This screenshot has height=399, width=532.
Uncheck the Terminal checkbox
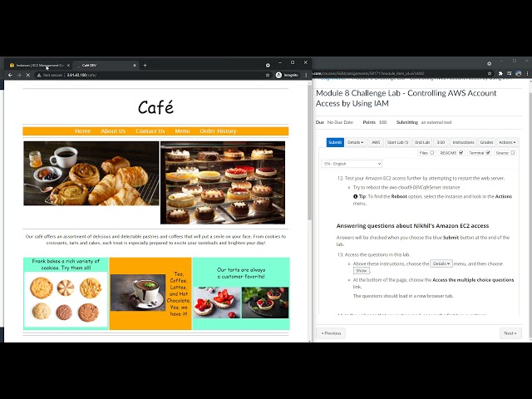488,153
